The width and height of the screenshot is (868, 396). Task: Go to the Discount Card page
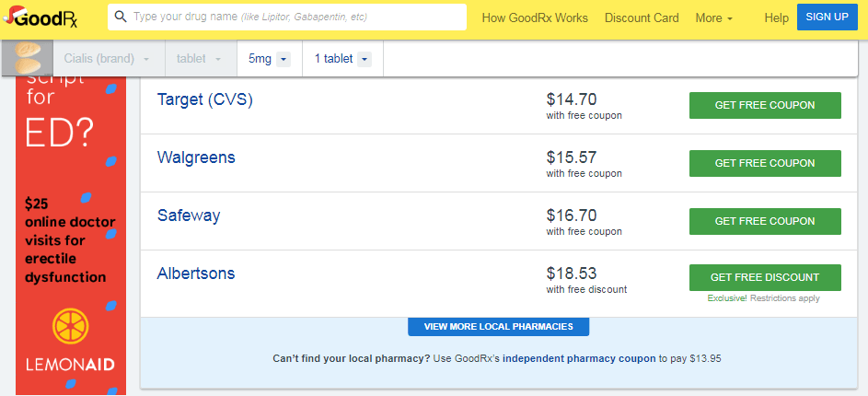(x=642, y=17)
